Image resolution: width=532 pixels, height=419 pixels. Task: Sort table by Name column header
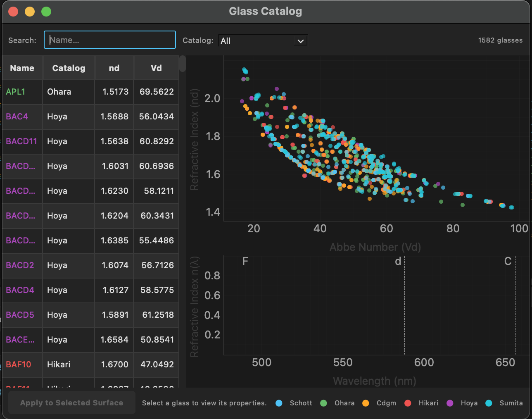click(x=22, y=68)
